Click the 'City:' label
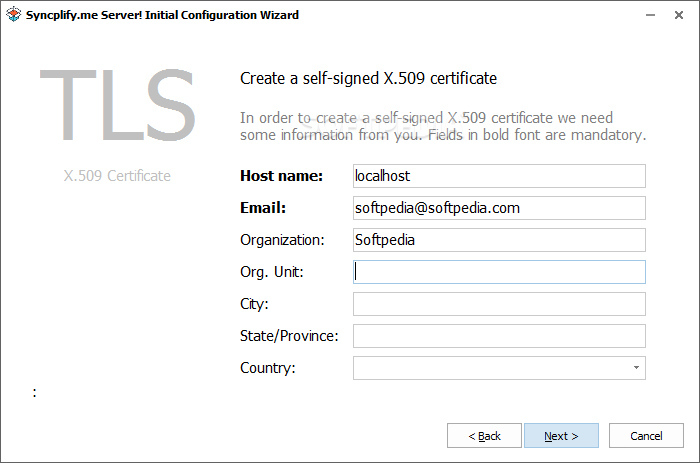 click(254, 304)
